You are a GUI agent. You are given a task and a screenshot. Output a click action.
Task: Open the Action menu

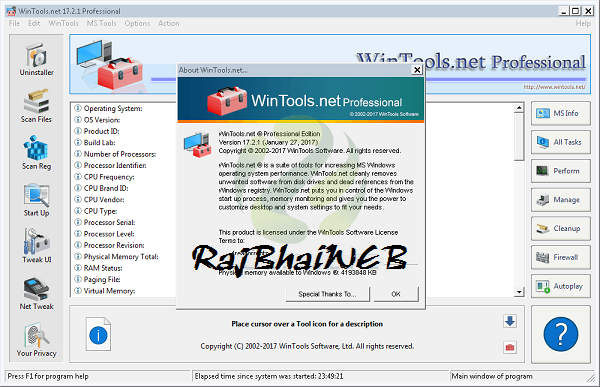click(x=168, y=23)
